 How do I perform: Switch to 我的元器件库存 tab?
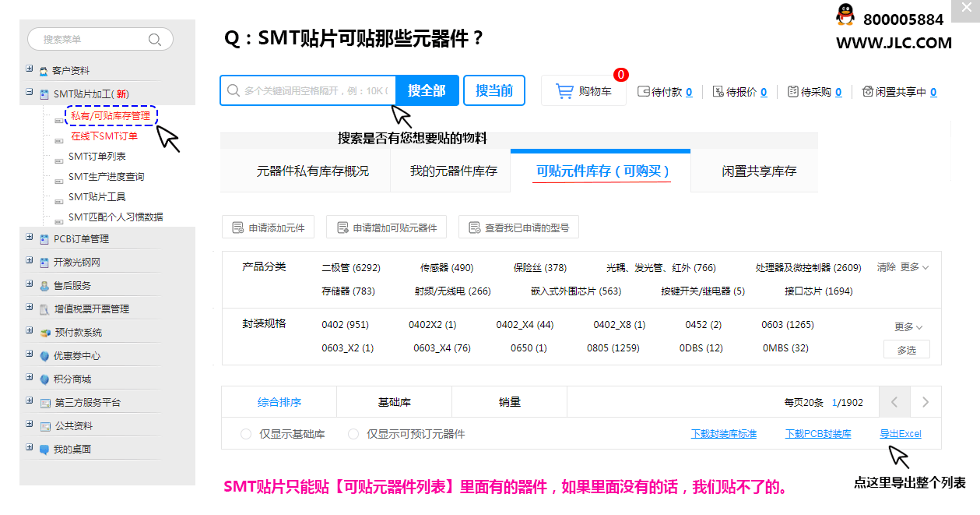tap(453, 171)
